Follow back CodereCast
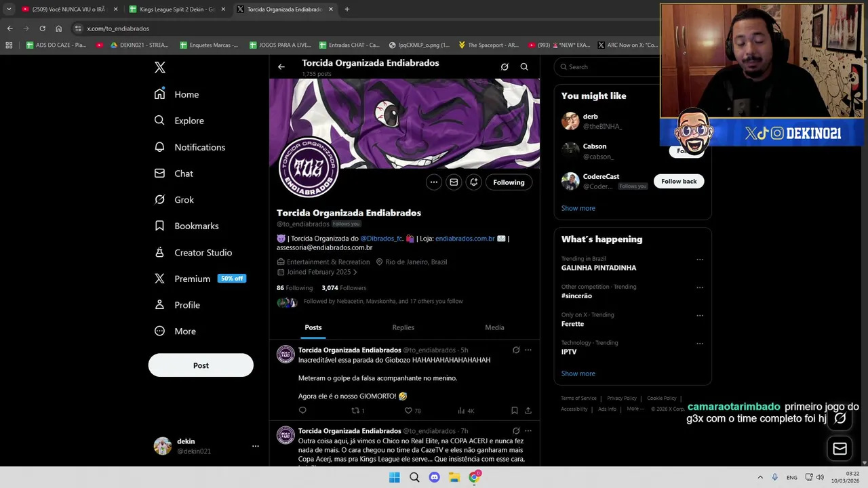 [679, 182]
